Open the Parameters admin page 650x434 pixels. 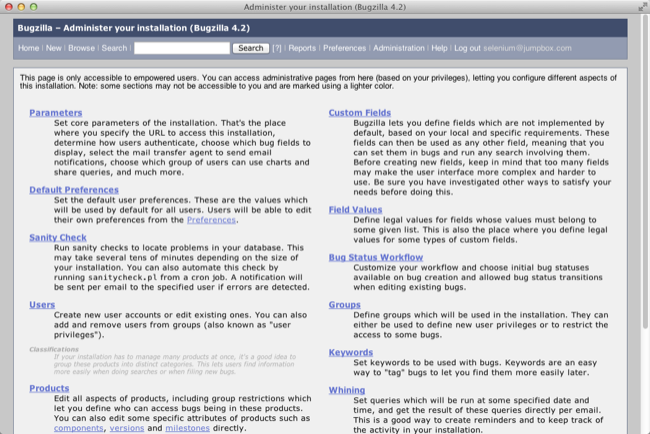click(x=56, y=113)
